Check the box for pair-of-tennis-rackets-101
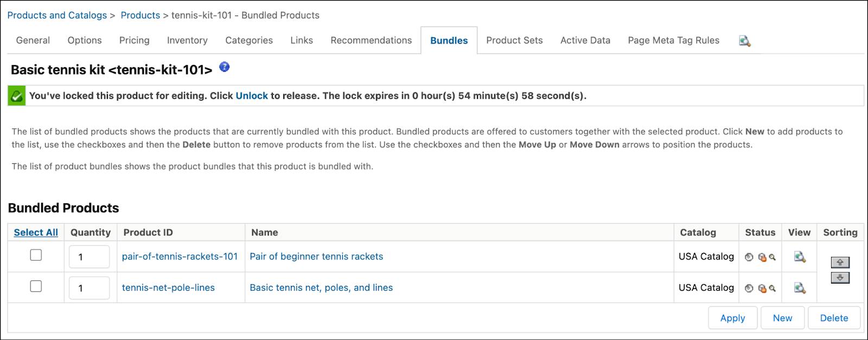The image size is (868, 340). coord(36,255)
